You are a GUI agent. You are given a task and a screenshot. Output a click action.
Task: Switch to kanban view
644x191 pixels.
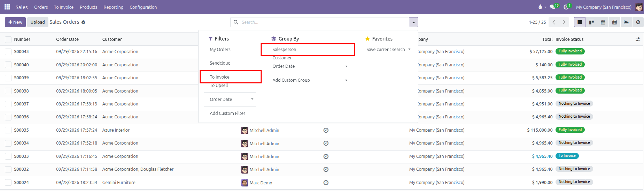coord(591,22)
